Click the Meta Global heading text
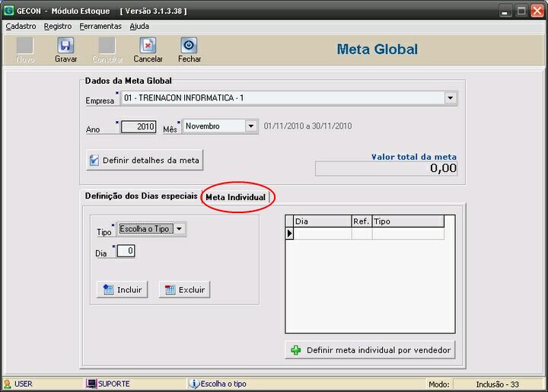 tap(378, 49)
